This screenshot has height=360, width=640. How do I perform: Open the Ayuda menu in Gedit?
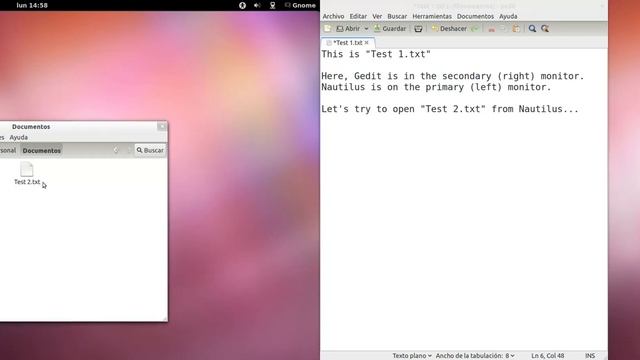(x=508, y=16)
